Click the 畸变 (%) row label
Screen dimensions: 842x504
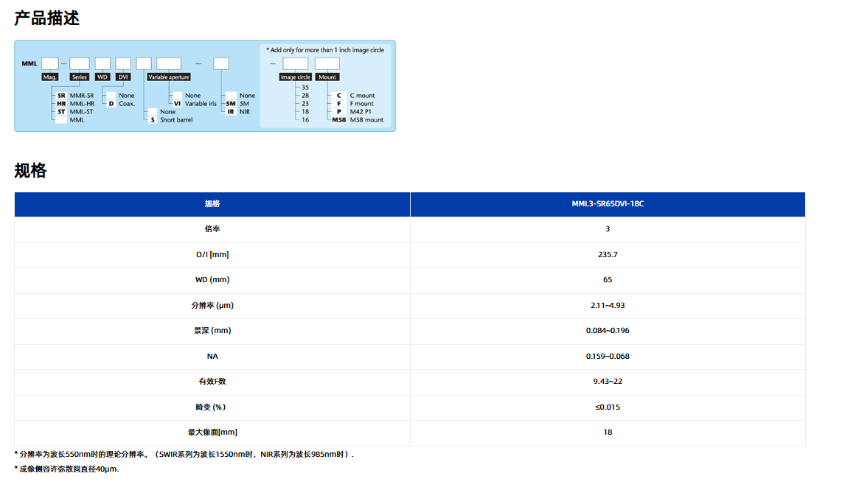click(211, 407)
